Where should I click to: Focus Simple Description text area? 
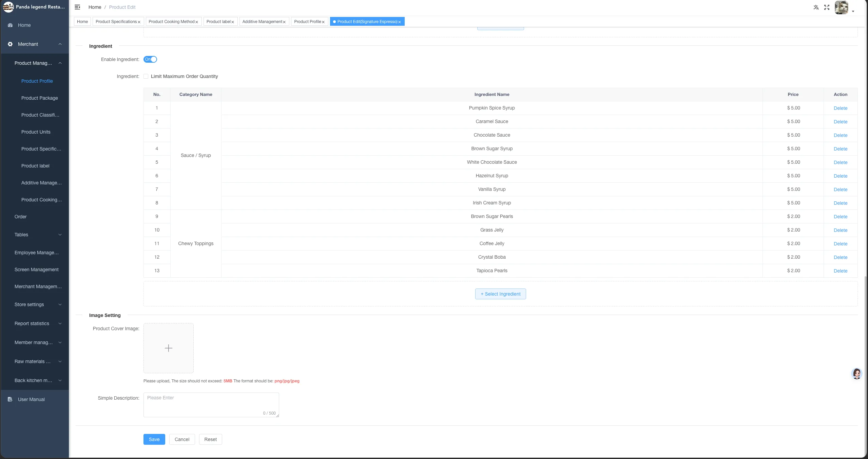(211, 405)
